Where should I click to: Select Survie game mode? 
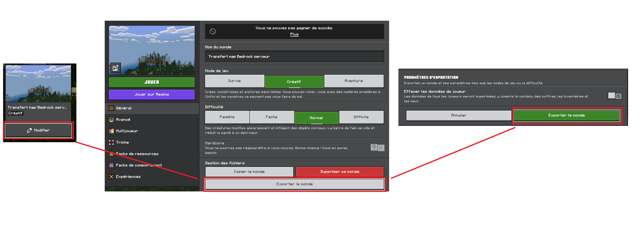pos(234,81)
